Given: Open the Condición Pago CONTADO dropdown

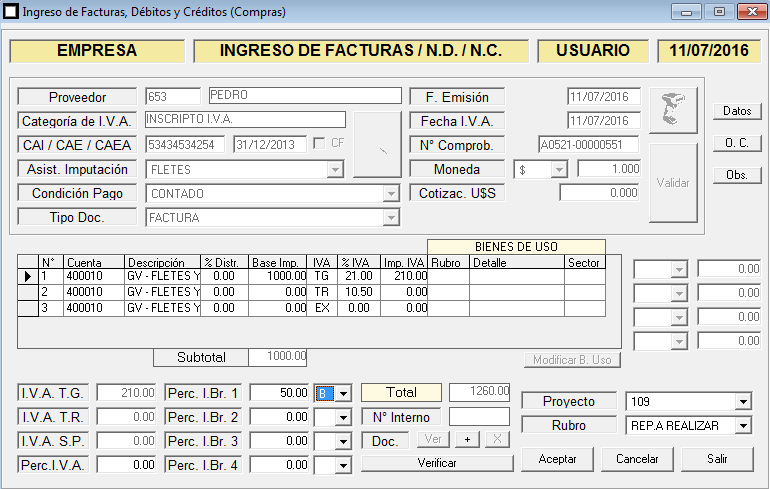Looking at the screenshot, I should pyautogui.click(x=391, y=194).
